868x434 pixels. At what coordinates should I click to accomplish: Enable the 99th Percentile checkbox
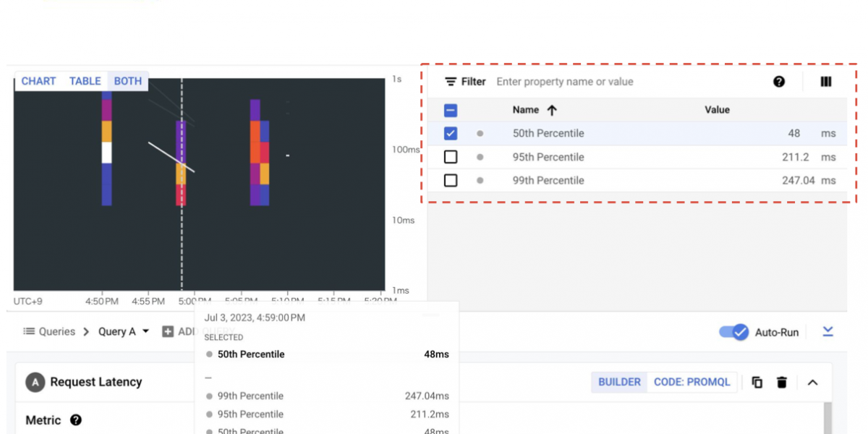pos(451,180)
